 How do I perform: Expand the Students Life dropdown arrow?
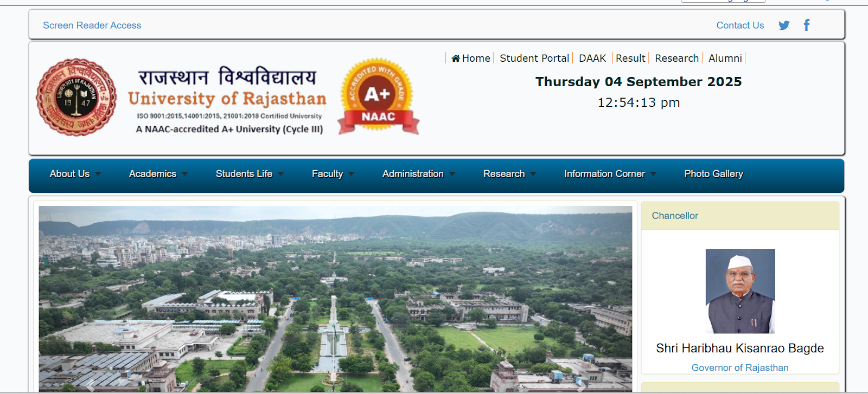pyautogui.click(x=281, y=174)
